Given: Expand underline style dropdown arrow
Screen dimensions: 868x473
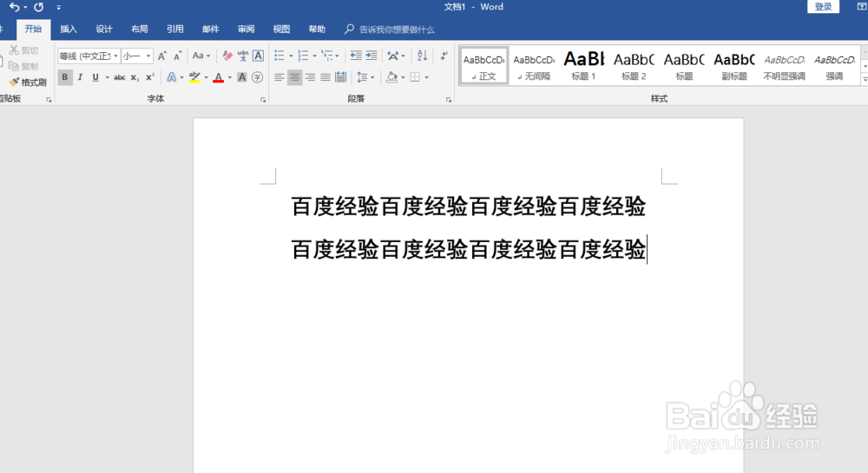Looking at the screenshot, I should (107, 77).
